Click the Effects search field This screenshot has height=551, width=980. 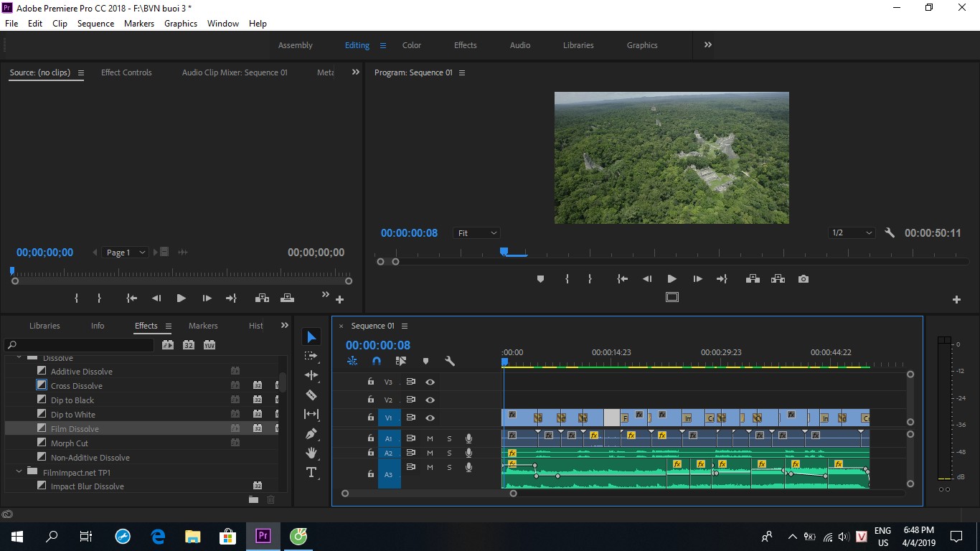(x=80, y=345)
